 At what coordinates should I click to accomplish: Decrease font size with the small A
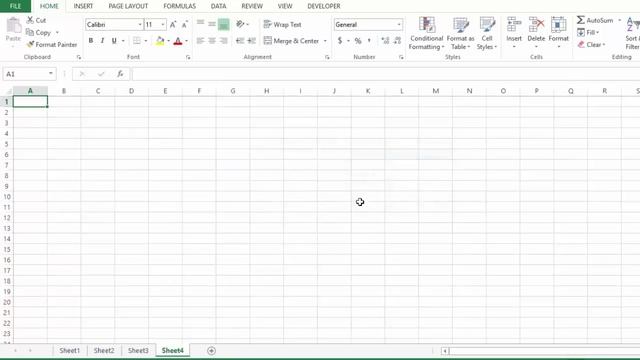184,24
